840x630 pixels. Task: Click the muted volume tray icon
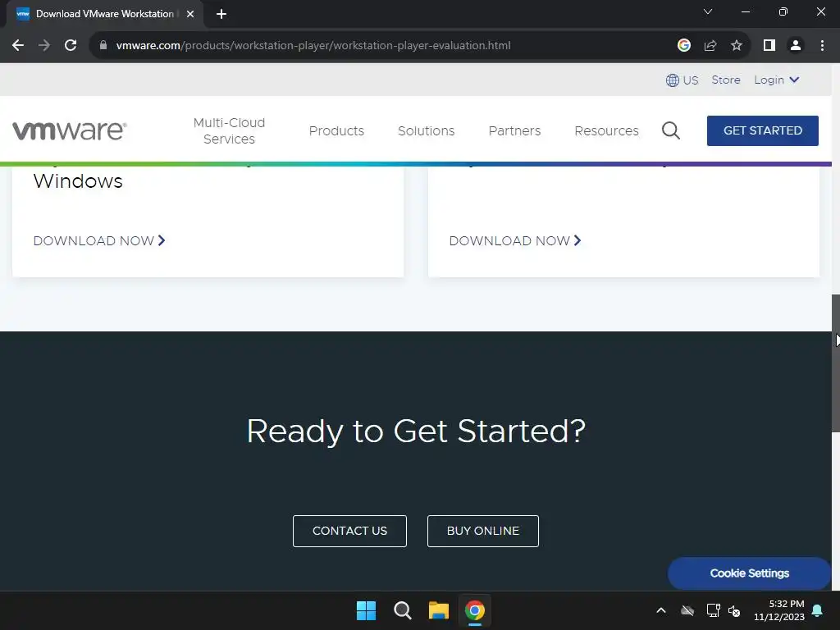[734, 610]
